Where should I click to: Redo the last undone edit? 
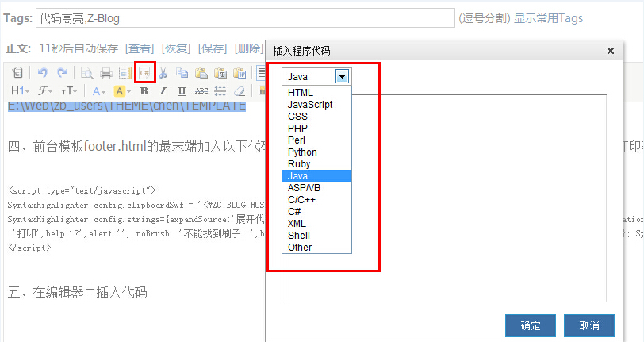[x=62, y=73]
